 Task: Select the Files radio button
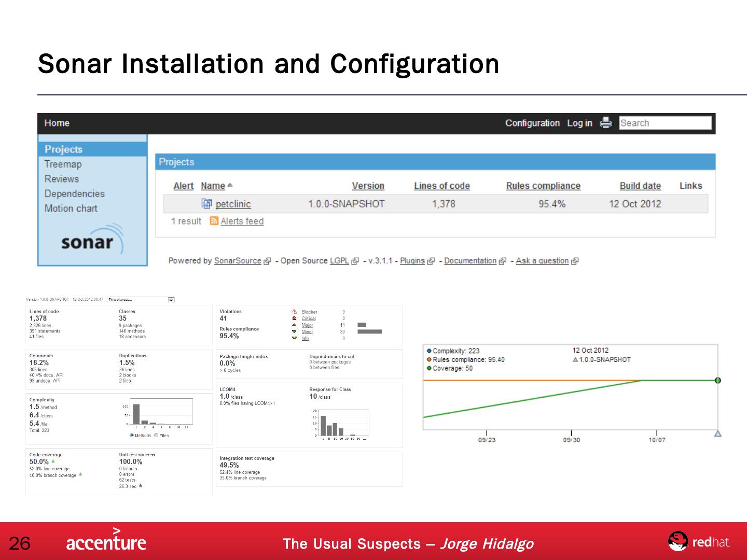click(x=156, y=436)
